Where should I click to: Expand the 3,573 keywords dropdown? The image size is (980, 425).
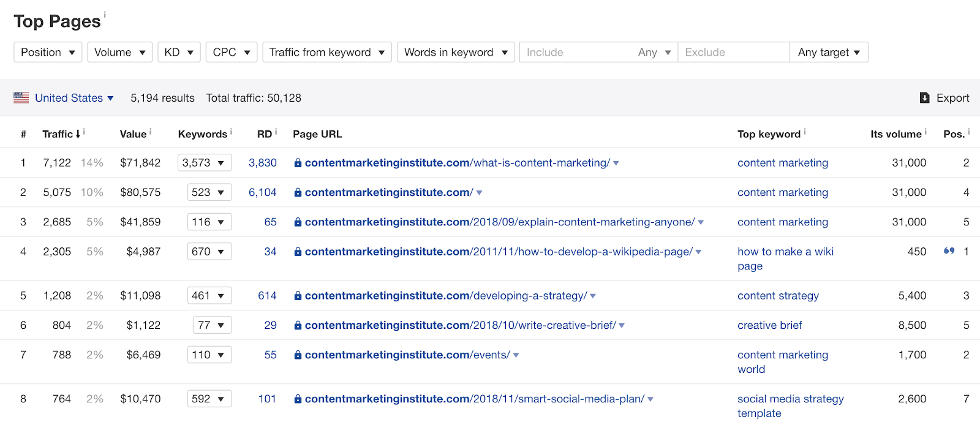[205, 163]
